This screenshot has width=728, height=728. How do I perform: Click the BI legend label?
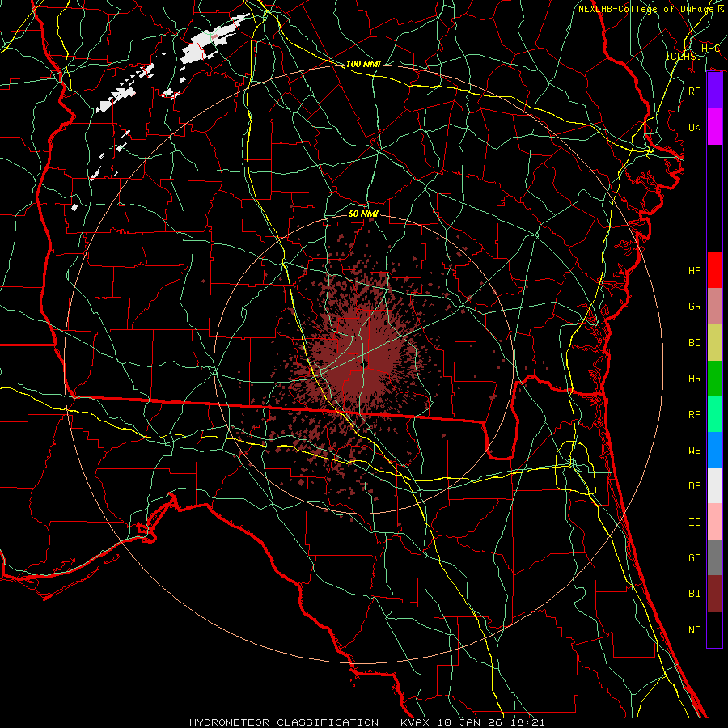point(695,594)
